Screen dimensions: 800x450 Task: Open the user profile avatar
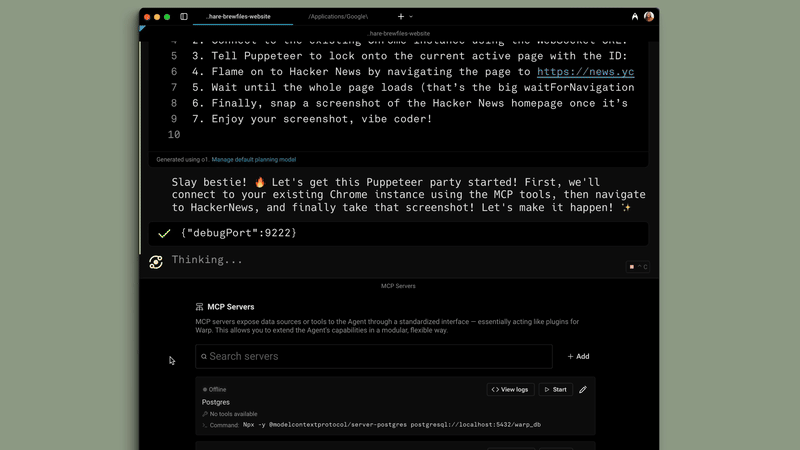[x=649, y=17]
